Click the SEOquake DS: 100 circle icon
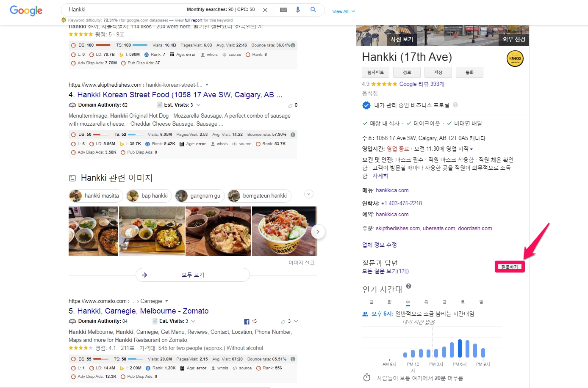This screenshot has width=588, height=388. pos(73,45)
